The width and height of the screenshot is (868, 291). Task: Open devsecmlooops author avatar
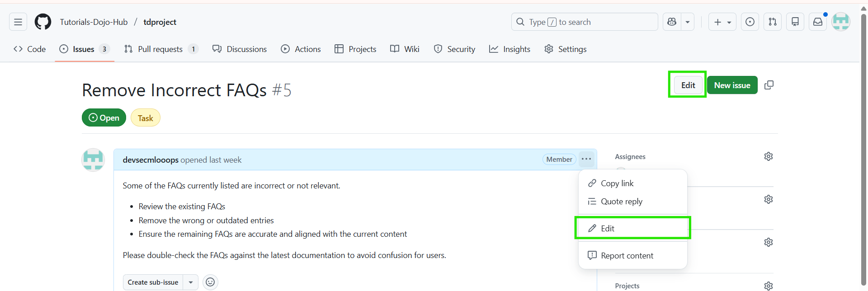93,160
